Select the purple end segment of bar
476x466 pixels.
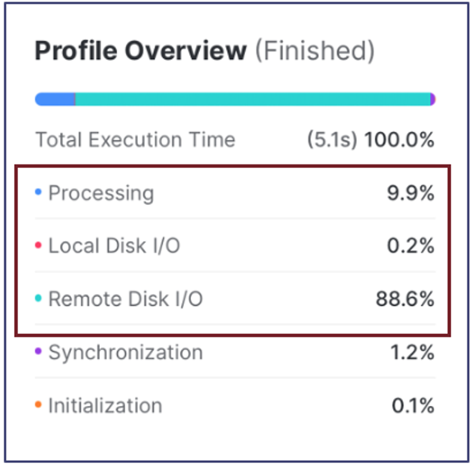point(433,99)
